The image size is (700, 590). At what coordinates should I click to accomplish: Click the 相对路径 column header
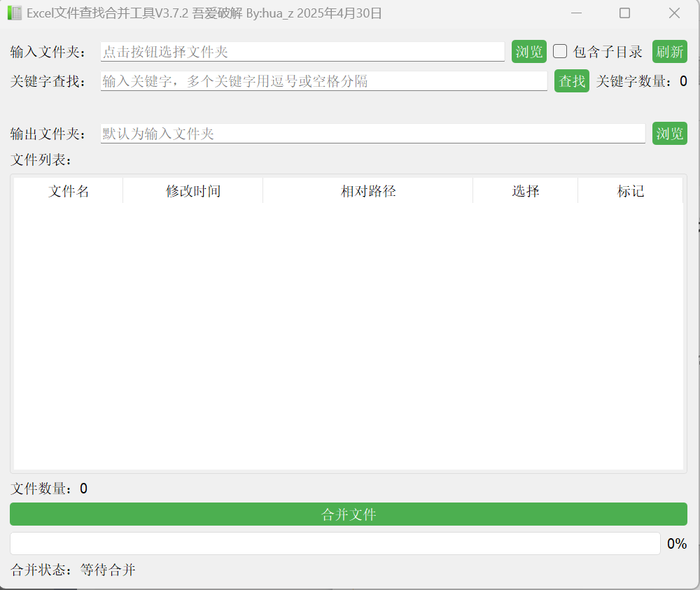pyautogui.click(x=368, y=191)
